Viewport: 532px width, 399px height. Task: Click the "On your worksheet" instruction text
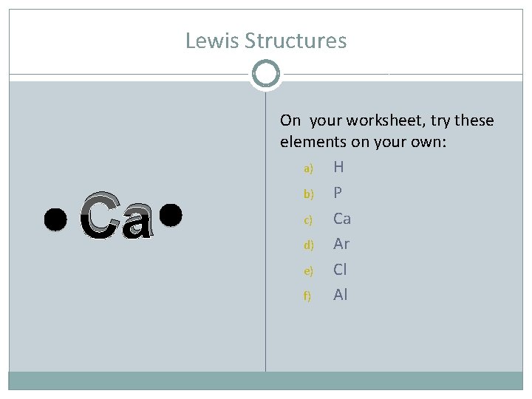(x=386, y=131)
